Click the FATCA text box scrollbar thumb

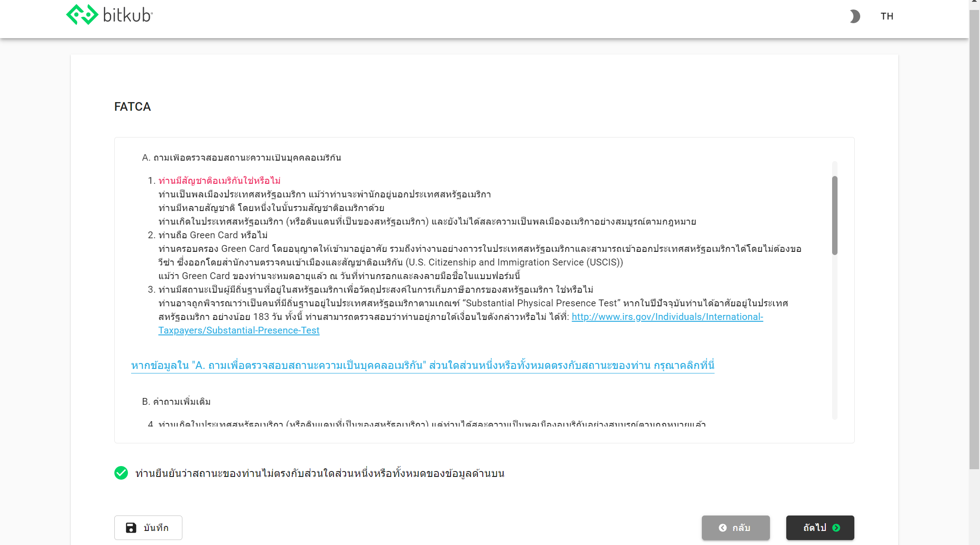(834, 216)
